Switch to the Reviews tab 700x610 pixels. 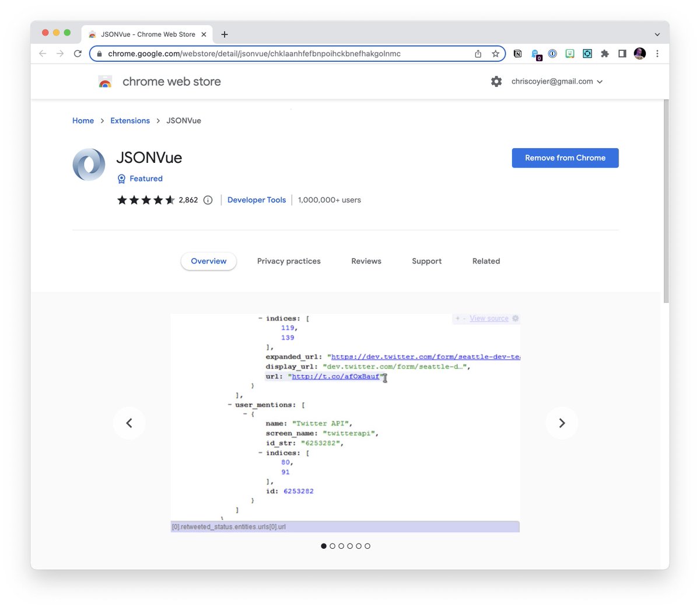pyautogui.click(x=366, y=261)
